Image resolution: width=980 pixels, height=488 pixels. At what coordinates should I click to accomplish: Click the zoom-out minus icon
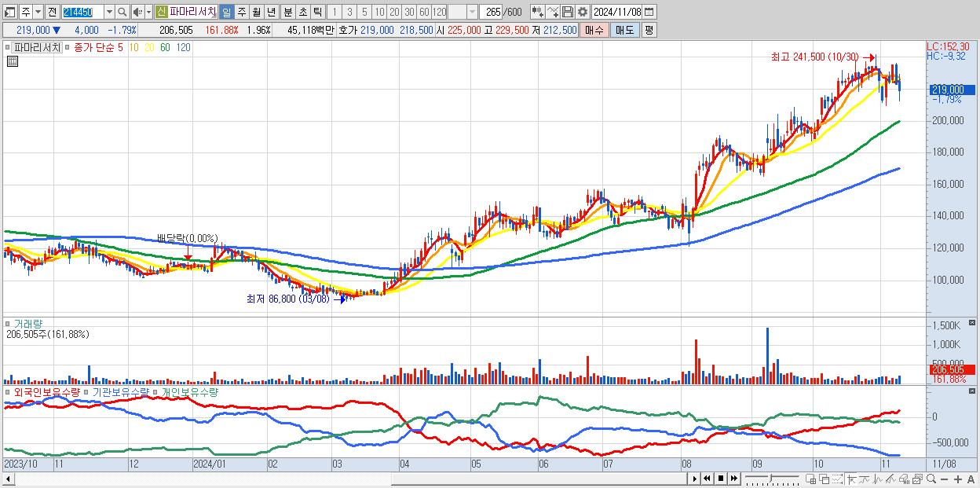click(x=944, y=479)
